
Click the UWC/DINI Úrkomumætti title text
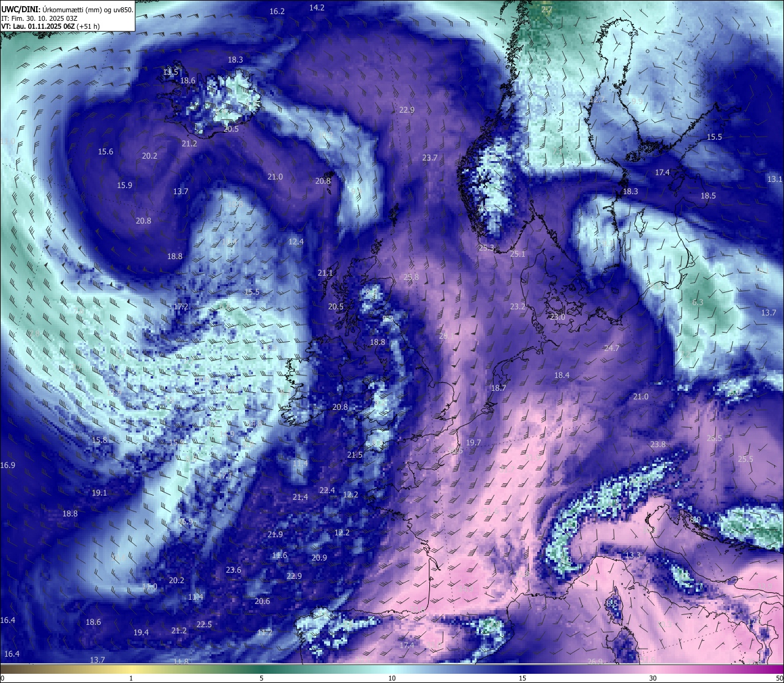pyautogui.click(x=67, y=9)
